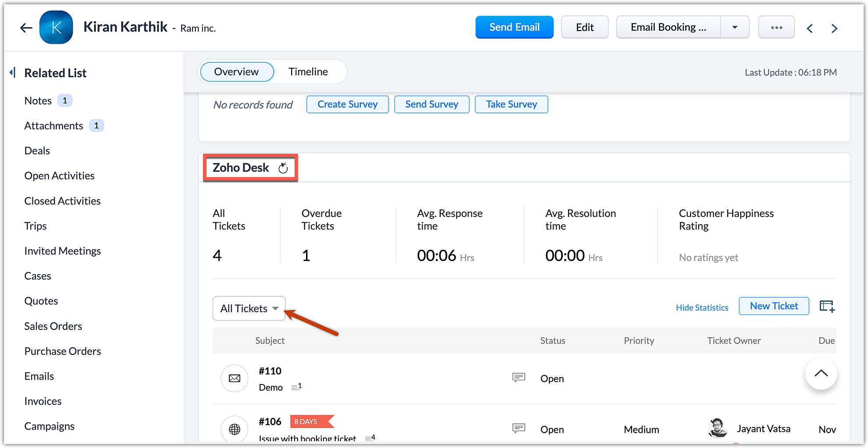The image size is (868, 448).
Task: Jump to Quotes related list
Action: (x=41, y=301)
